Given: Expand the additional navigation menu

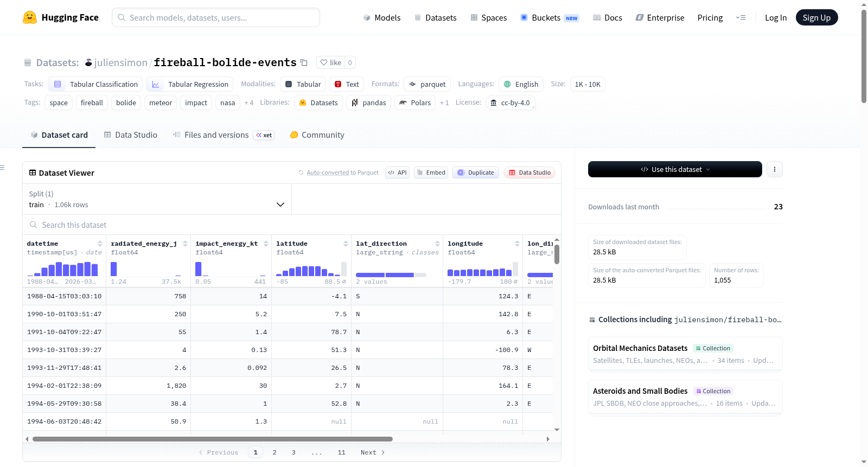Looking at the screenshot, I should (741, 17).
